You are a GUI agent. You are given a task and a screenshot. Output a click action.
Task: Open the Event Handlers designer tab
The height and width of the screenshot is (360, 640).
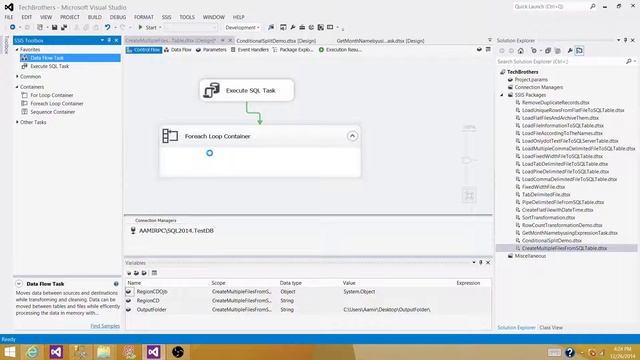point(249,50)
